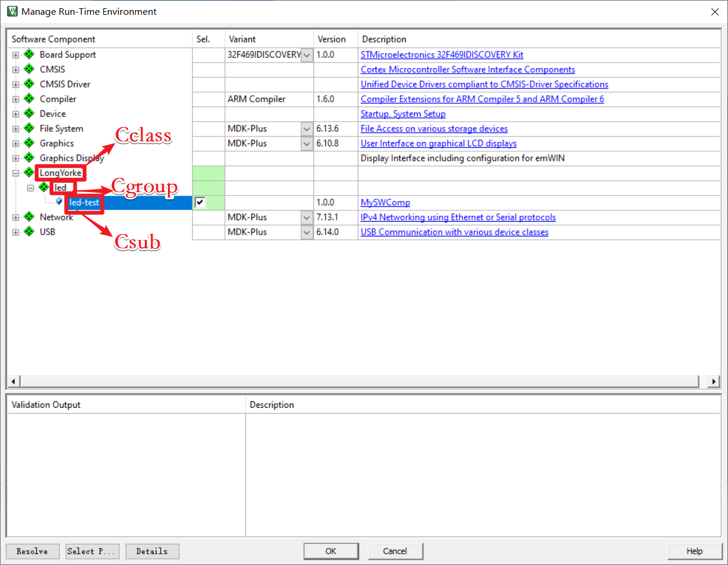The height and width of the screenshot is (565, 728).
Task: Click the led group green diamond icon
Action: pos(44,187)
